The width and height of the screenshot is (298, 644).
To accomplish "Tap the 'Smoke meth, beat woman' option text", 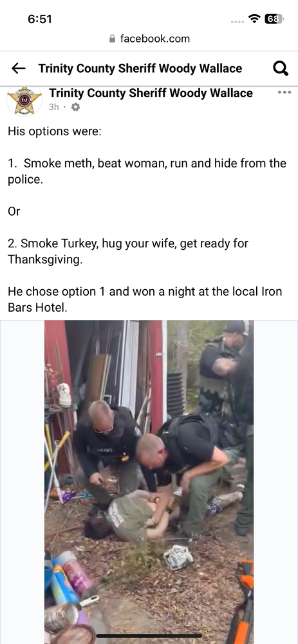I will 147,171.
